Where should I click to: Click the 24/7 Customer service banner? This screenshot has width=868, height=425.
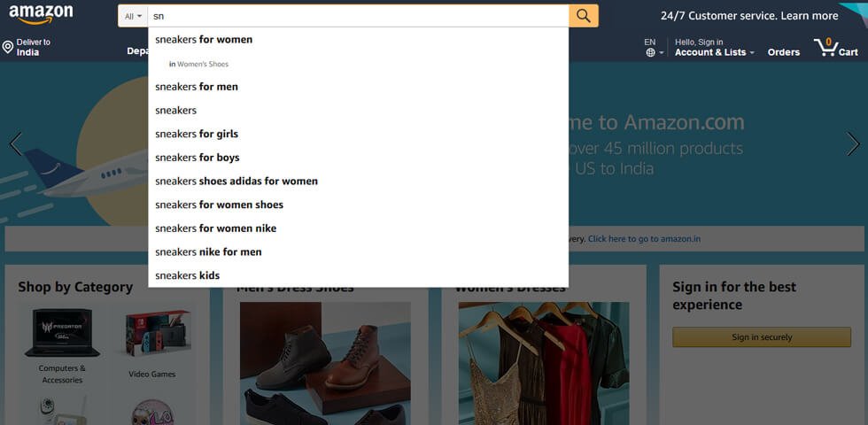749,16
